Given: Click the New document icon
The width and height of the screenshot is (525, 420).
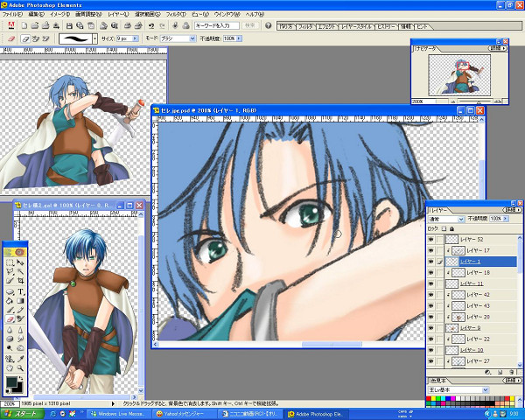Looking at the screenshot, I should (x=24, y=25).
